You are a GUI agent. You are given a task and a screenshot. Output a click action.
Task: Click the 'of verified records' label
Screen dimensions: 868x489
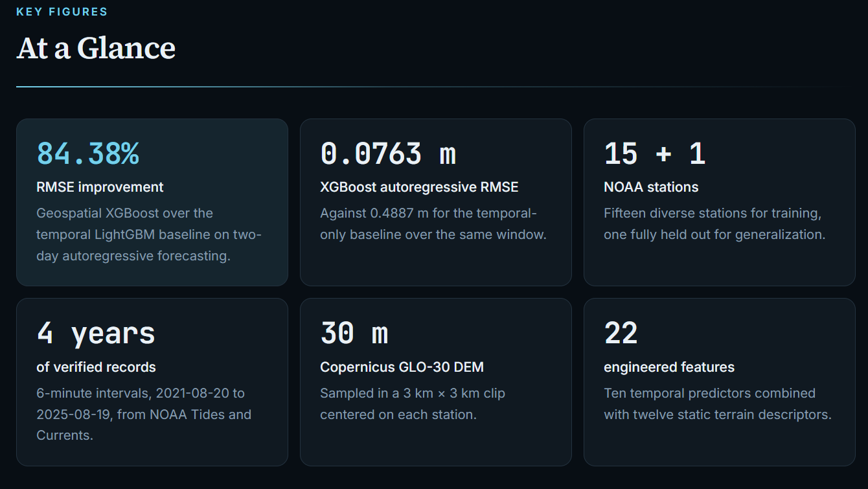pos(97,367)
